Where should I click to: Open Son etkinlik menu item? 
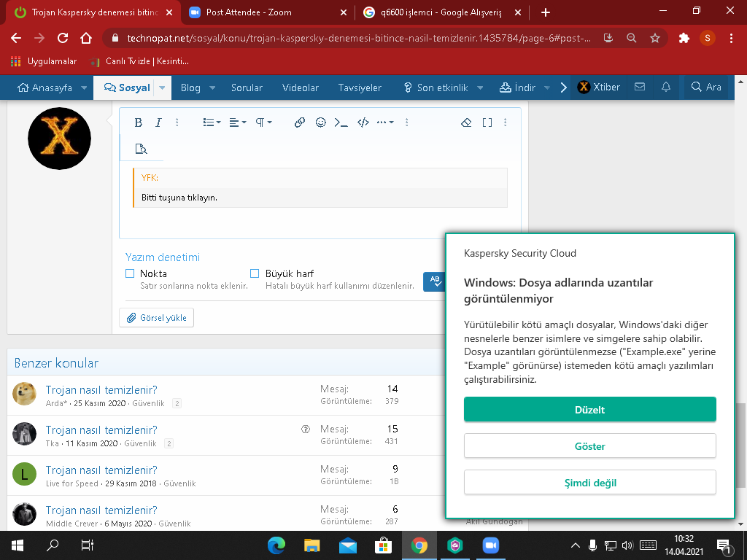coord(436,87)
